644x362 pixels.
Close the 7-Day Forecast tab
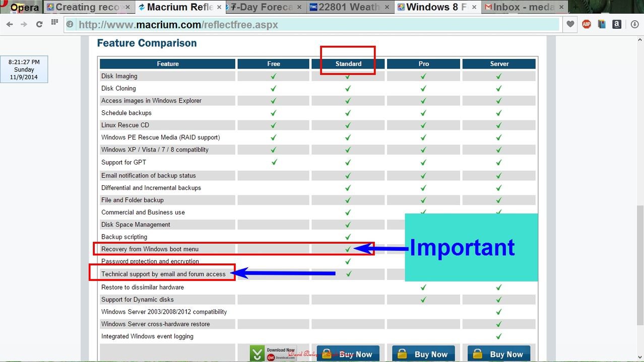point(299,7)
